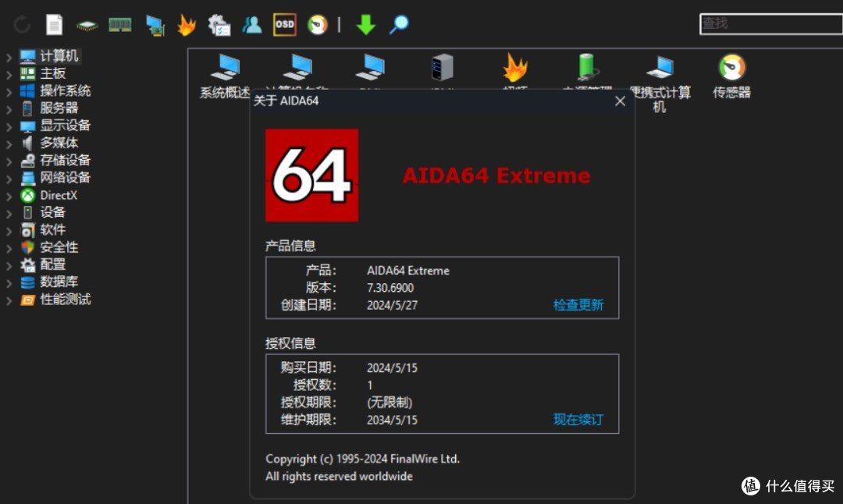Click the maintenance expiry 2034/5/15
The image size is (843, 504).
click(x=392, y=421)
